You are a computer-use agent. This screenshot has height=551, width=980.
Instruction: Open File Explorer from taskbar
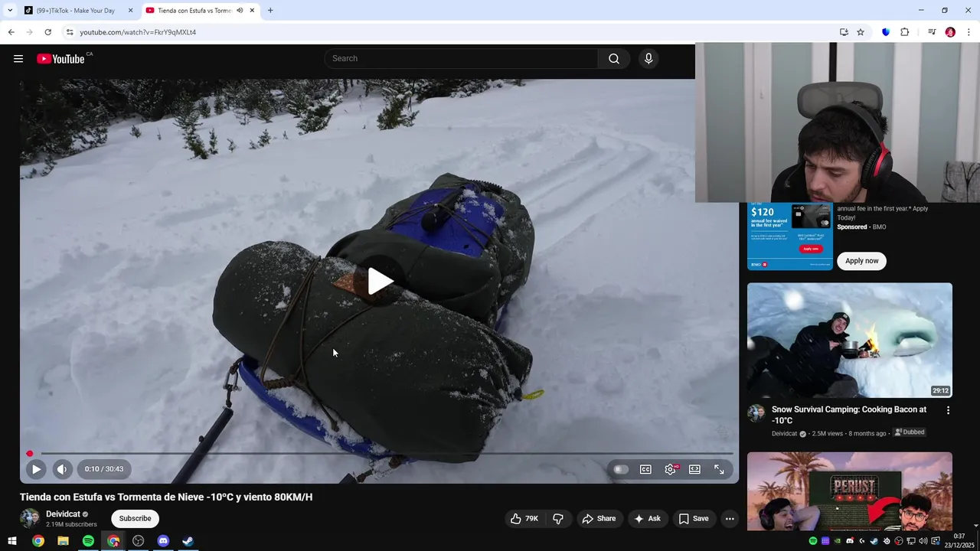63,541
